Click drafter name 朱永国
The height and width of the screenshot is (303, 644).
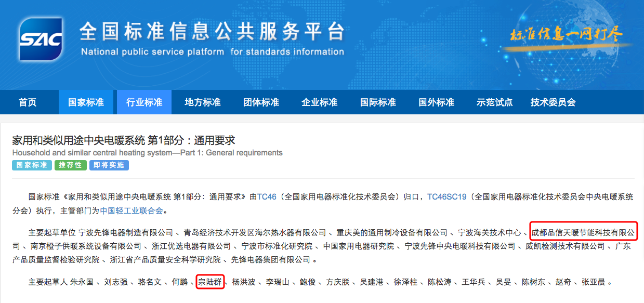(x=82, y=282)
